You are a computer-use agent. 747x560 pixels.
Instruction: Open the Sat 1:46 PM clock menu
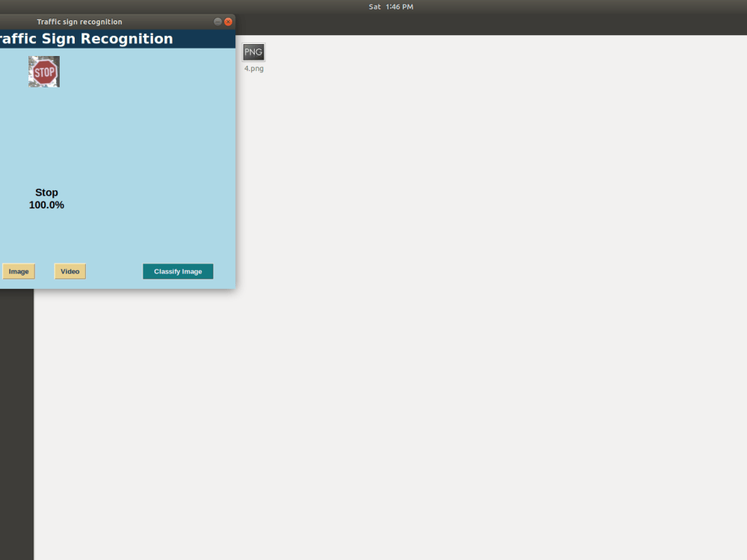(391, 7)
